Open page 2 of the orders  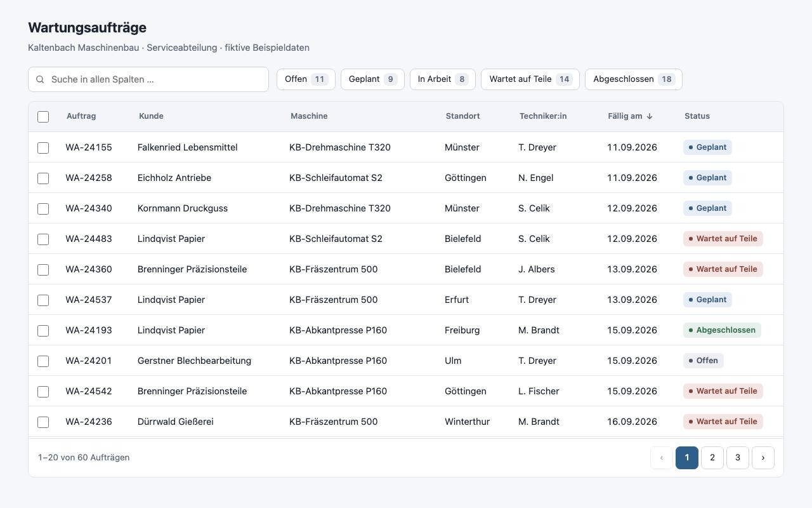point(712,458)
